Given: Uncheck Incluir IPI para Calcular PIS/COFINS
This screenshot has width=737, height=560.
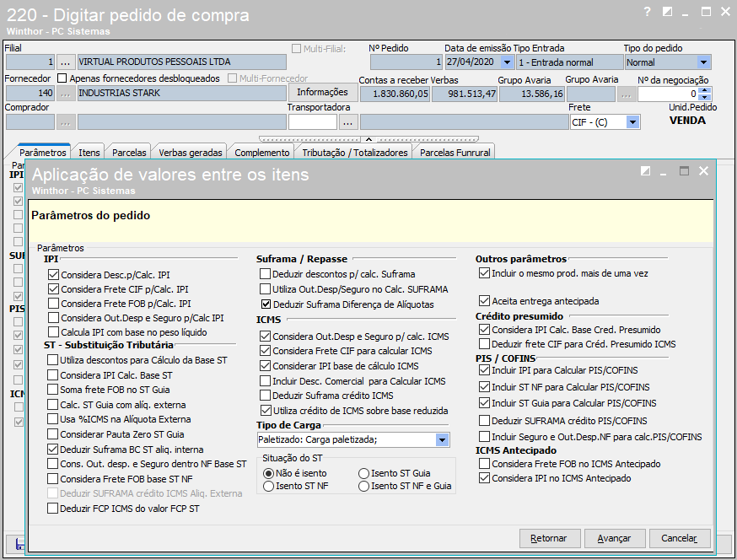Looking at the screenshot, I should click(x=484, y=370).
